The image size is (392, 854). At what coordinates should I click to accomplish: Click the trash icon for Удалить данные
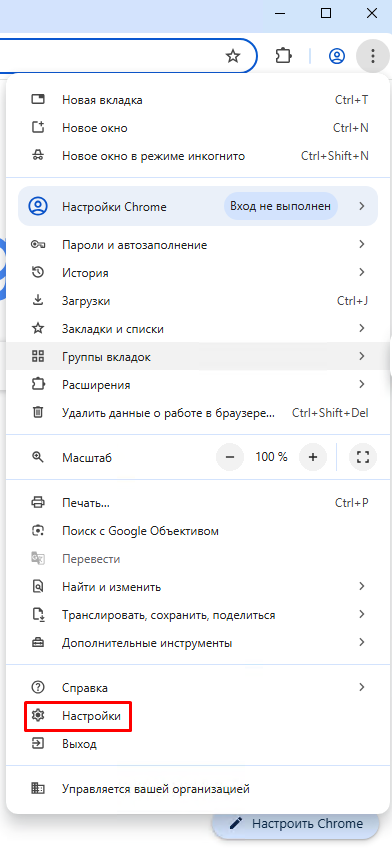click(x=38, y=413)
